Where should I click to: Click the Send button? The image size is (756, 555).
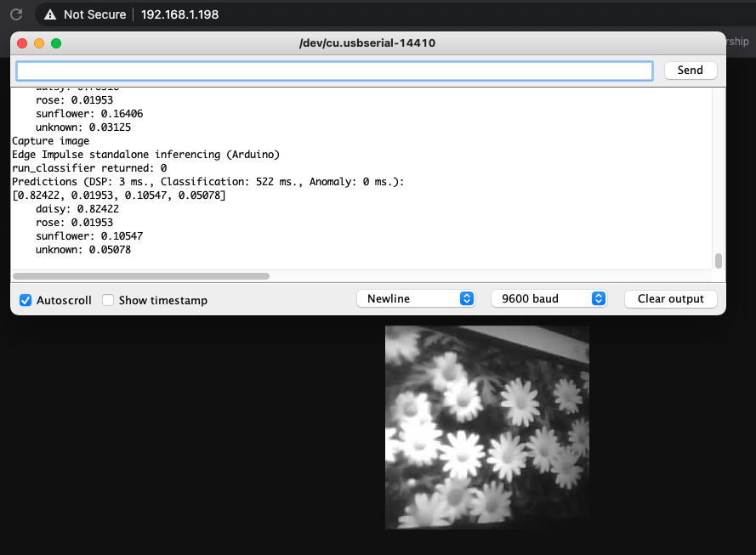point(690,70)
